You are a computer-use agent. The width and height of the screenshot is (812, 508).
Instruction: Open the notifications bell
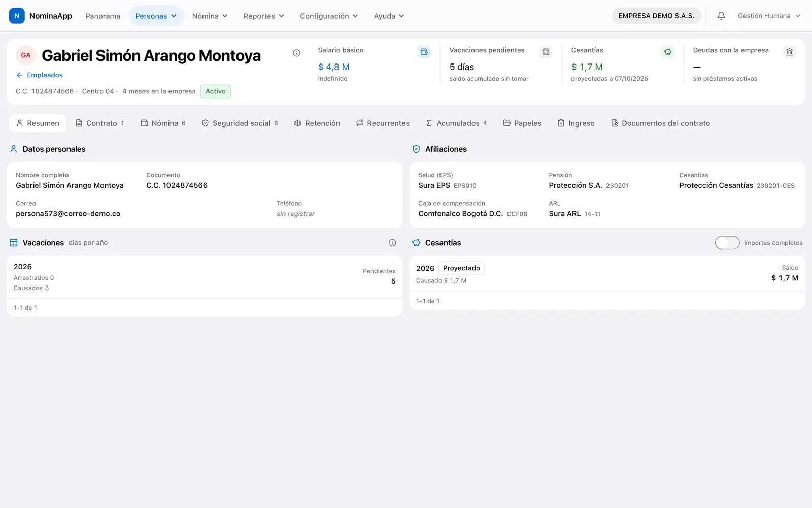[x=721, y=16]
